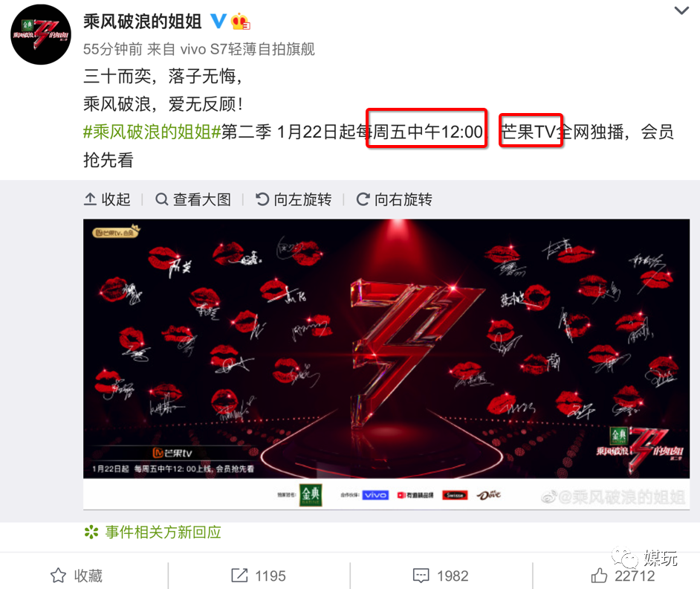The width and height of the screenshot is (700, 589).
Task: Click the 55分钟前 timestamp
Action: tap(112, 49)
